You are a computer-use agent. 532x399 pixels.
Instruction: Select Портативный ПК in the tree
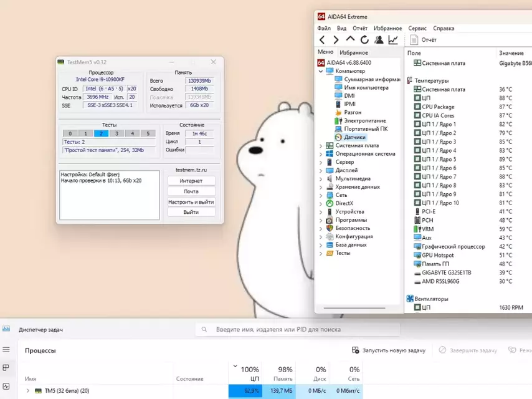click(361, 129)
